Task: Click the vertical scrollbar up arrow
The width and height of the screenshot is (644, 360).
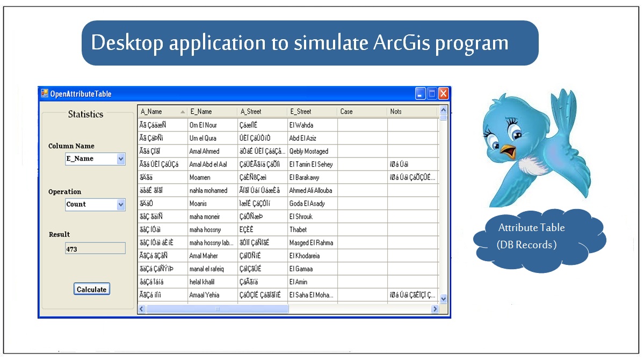Action: [x=443, y=110]
